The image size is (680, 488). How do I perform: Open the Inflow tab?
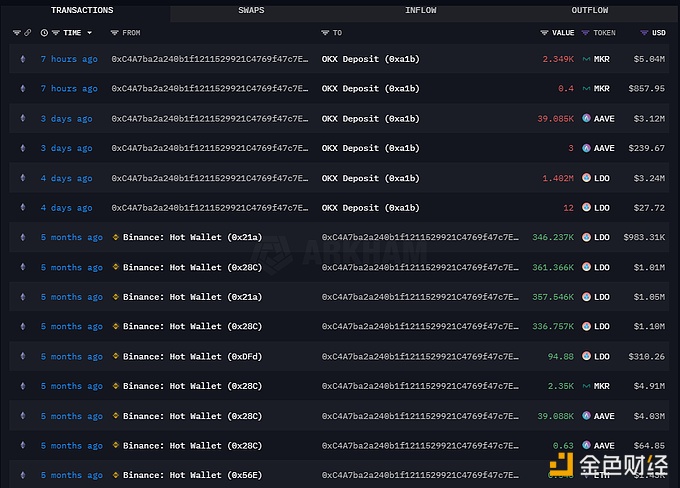tap(420, 10)
